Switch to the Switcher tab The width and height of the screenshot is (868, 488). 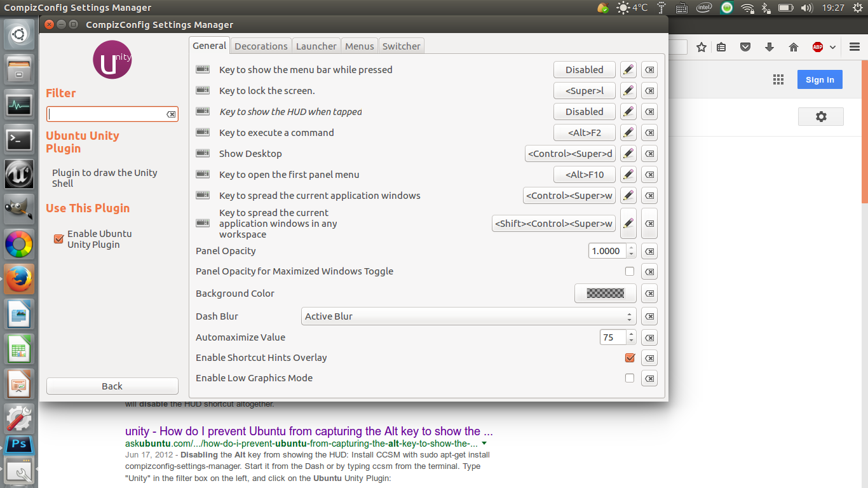pos(402,46)
